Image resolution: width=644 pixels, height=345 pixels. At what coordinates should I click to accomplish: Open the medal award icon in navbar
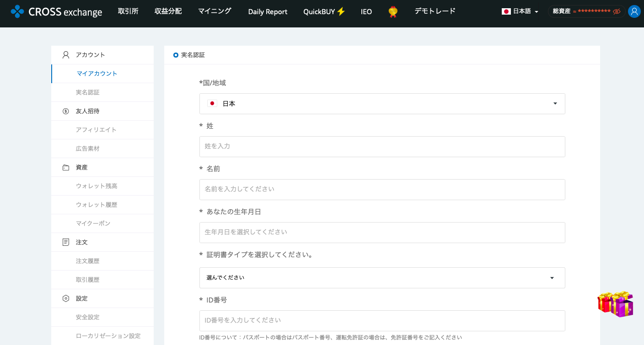(392, 11)
